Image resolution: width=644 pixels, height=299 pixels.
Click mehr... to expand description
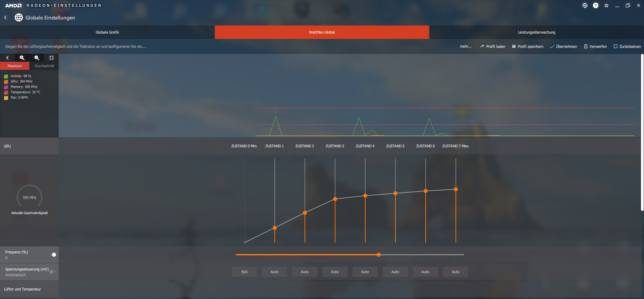466,47
